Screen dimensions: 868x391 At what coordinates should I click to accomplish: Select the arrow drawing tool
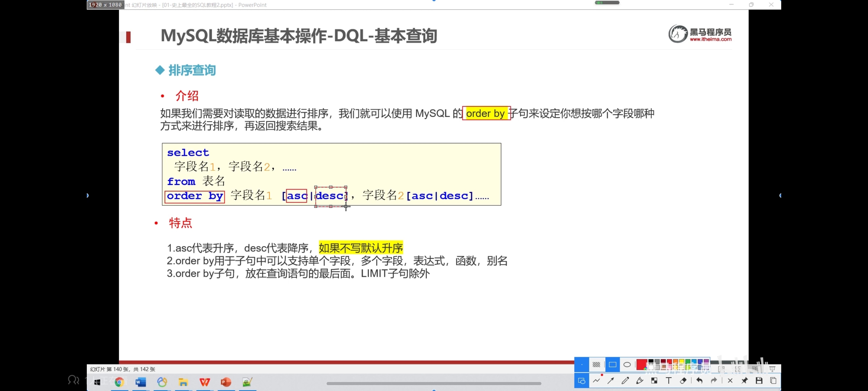click(x=611, y=380)
